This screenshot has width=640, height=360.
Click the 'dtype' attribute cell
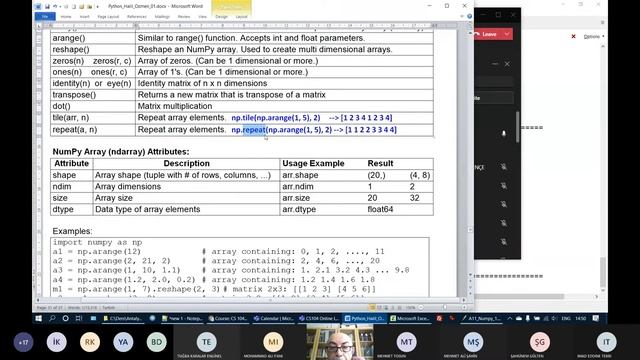[x=72, y=209]
